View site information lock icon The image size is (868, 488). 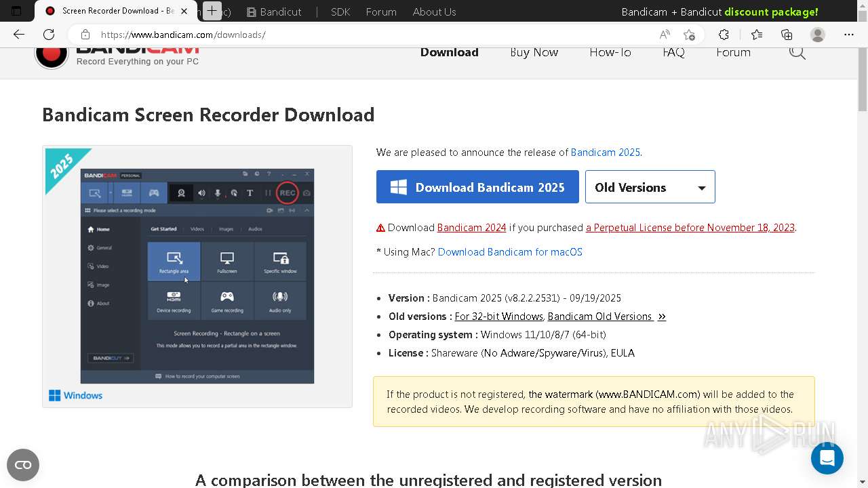click(85, 35)
